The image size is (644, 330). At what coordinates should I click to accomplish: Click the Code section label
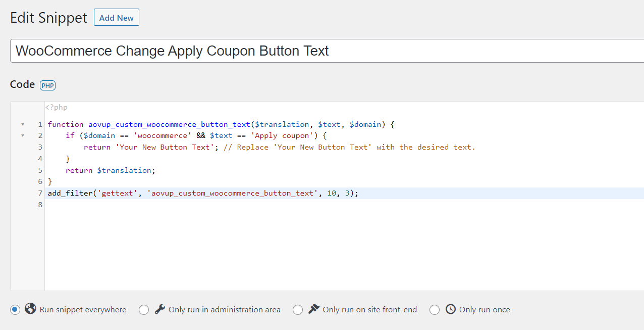point(23,84)
